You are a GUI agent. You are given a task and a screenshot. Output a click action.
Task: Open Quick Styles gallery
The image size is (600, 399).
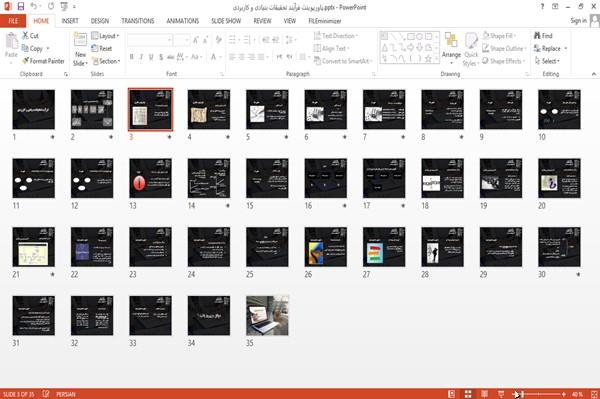point(471,50)
